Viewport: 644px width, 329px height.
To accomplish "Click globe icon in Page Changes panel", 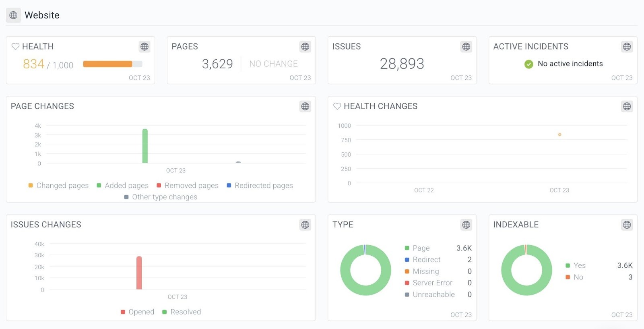I will [x=305, y=106].
